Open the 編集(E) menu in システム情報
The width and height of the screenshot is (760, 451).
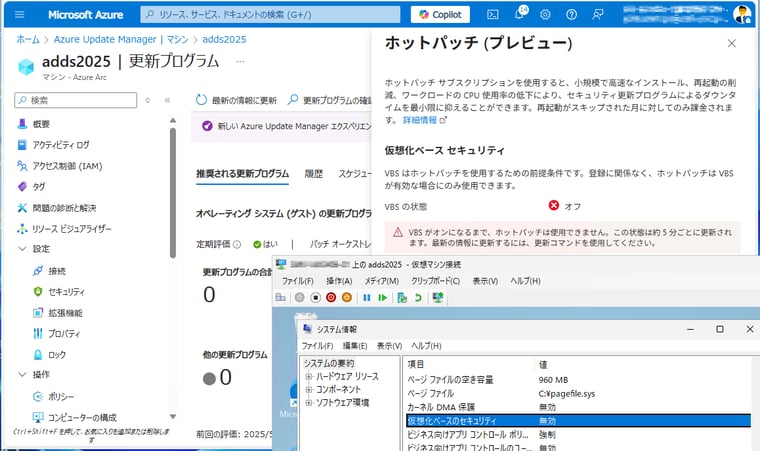click(355, 346)
